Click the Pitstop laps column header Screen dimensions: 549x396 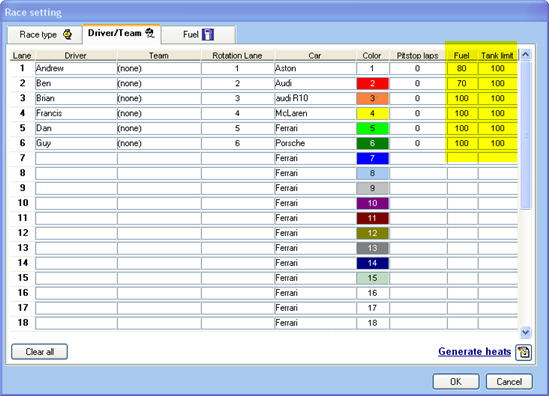(x=418, y=55)
